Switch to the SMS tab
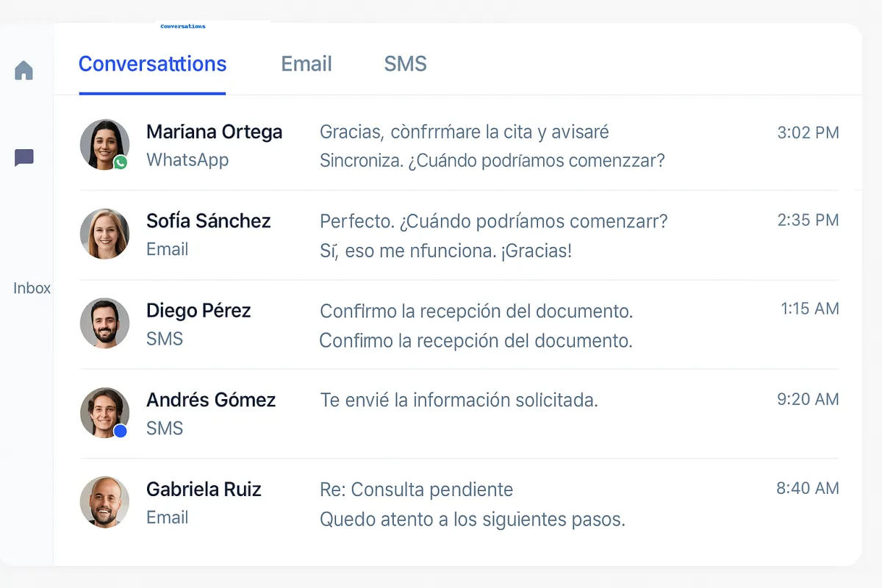This screenshot has height=588, width=882. click(405, 65)
